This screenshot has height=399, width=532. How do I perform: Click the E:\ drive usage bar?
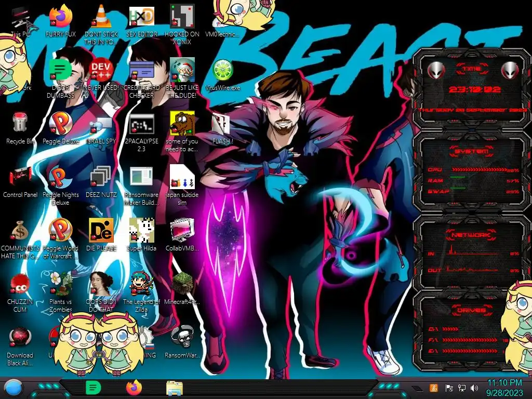tap(470, 351)
